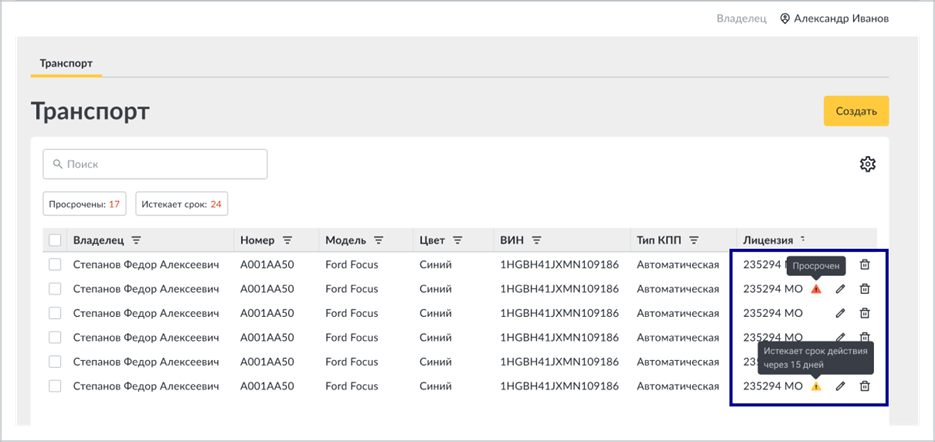Click the yellow expiring-license warning icon

[x=816, y=387]
